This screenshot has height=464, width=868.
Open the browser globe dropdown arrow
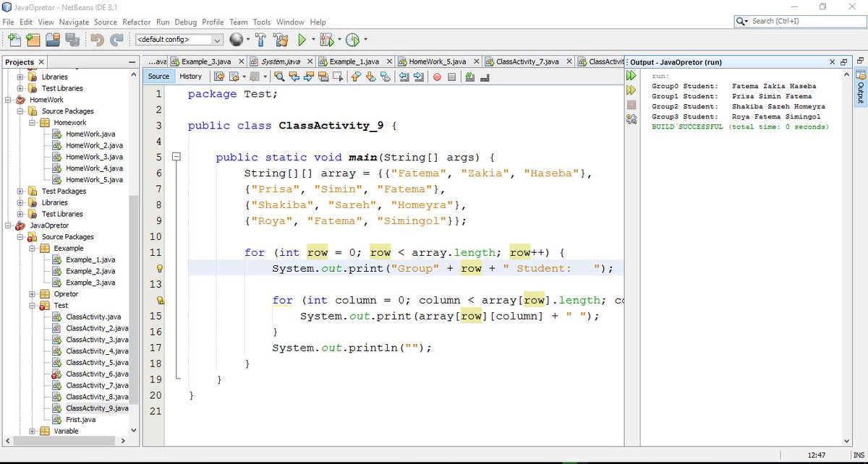point(247,39)
